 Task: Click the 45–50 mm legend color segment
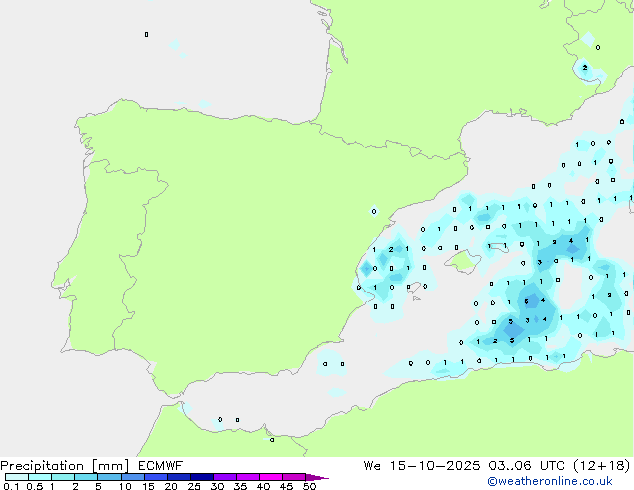[294, 477]
